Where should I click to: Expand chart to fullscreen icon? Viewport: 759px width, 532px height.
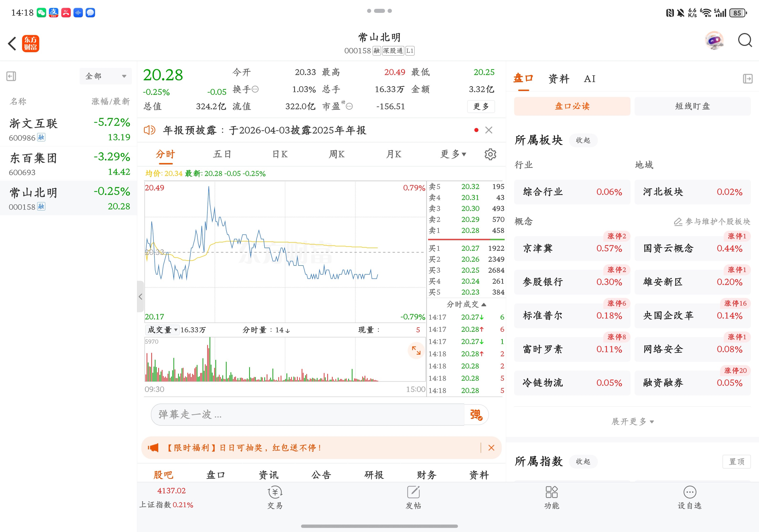(x=416, y=350)
